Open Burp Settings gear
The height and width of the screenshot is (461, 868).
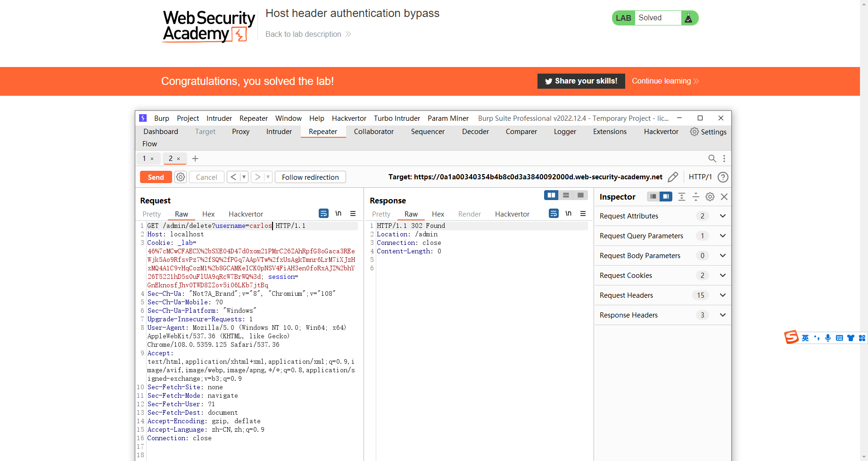(x=694, y=132)
